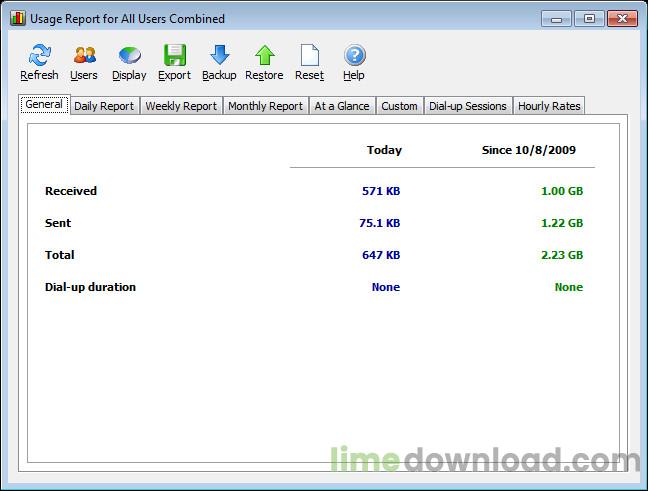
Task: View the Monthly Report tab
Action: (x=265, y=106)
